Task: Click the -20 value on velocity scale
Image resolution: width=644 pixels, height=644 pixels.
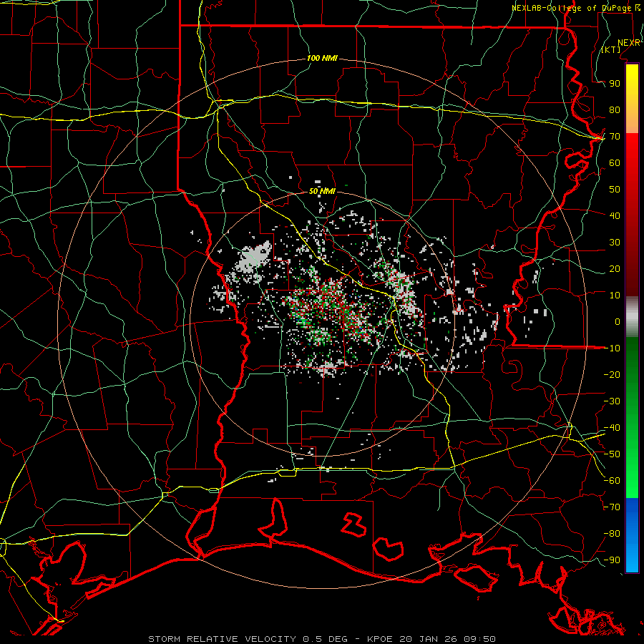Action: pyautogui.click(x=612, y=374)
